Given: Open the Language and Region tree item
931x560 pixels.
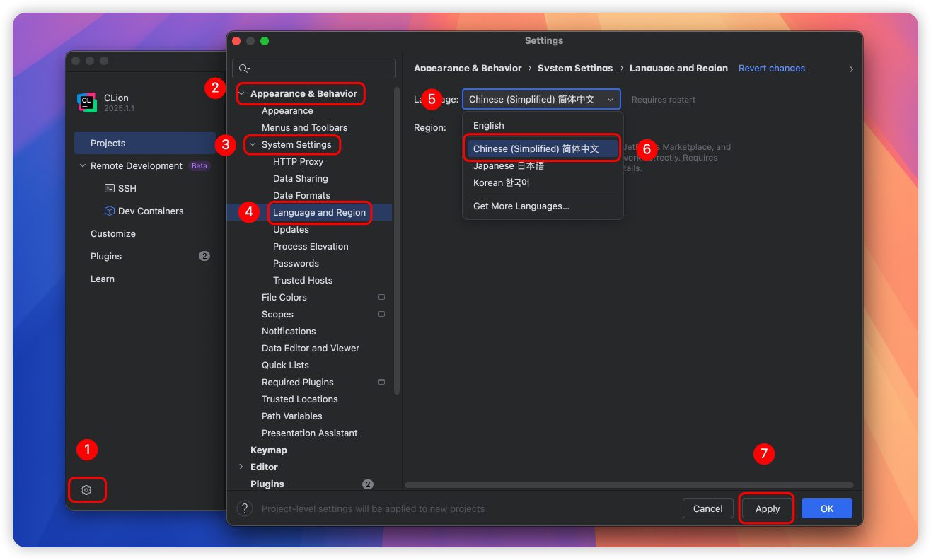Looking at the screenshot, I should point(319,212).
